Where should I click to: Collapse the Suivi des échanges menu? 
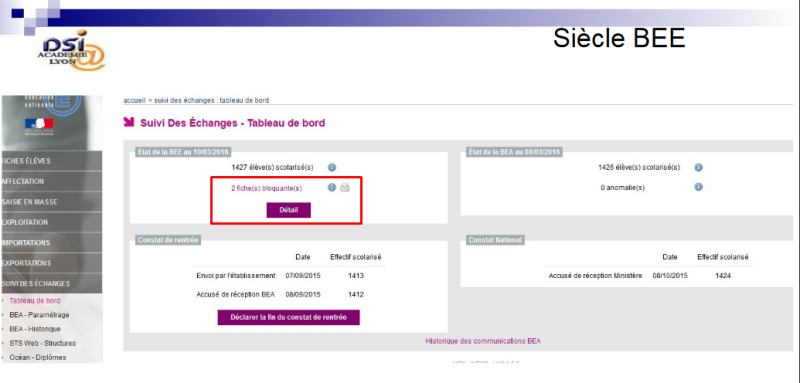click(x=51, y=284)
